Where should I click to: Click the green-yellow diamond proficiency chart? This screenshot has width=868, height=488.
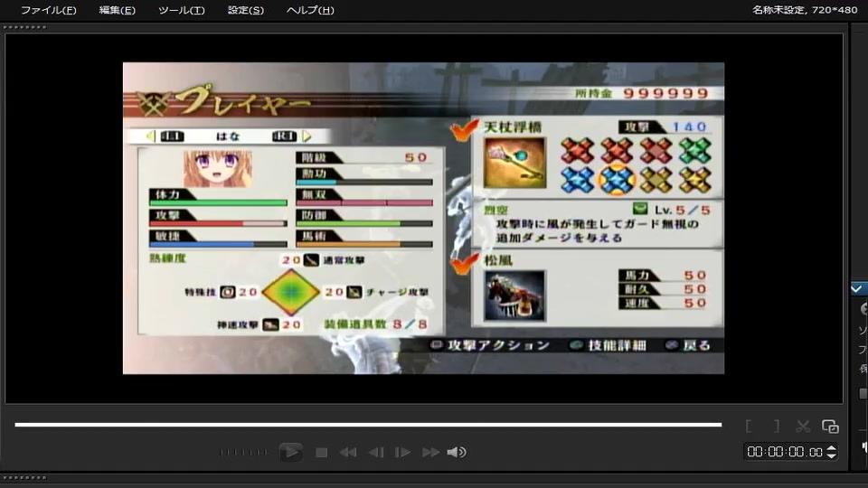tap(290, 292)
